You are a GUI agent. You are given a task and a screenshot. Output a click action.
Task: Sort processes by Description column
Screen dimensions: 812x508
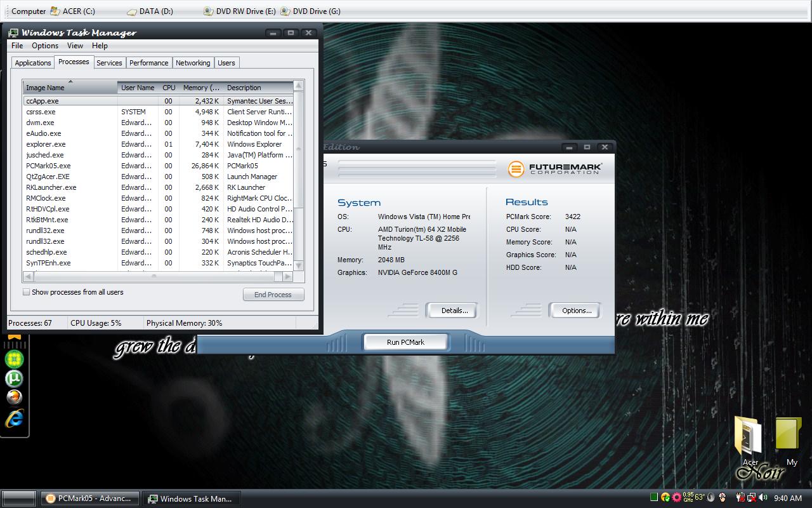[x=259, y=88]
